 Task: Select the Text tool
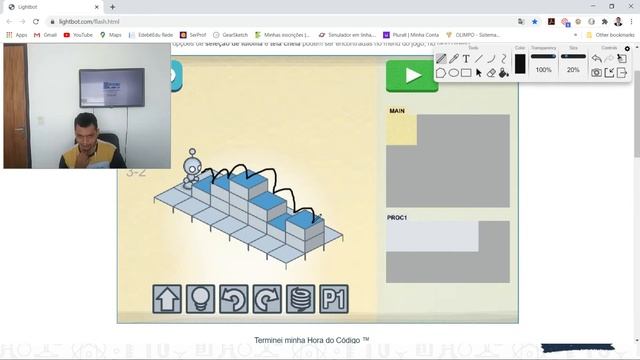click(466, 59)
